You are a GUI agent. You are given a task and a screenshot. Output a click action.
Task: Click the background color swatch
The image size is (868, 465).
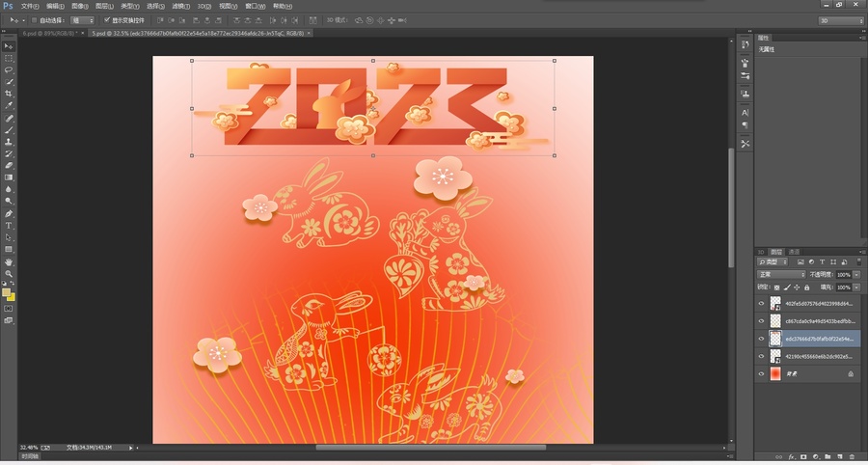click(x=13, y=298)
